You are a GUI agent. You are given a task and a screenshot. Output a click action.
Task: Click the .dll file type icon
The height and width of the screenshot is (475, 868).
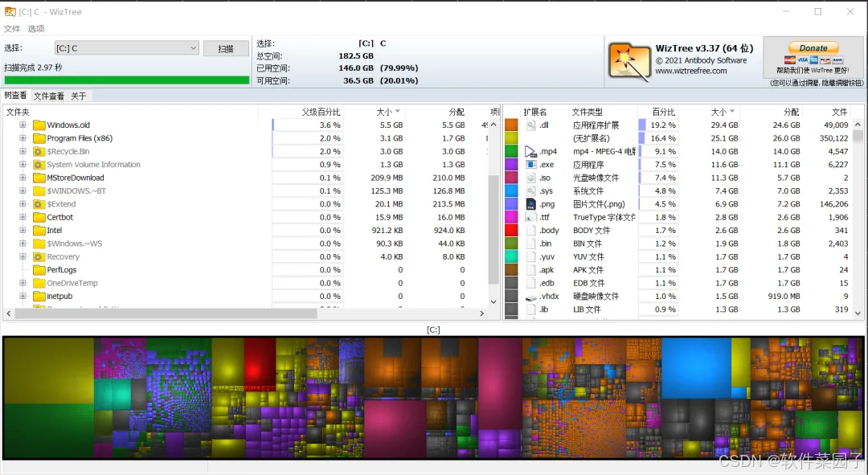[x=531, y=125]
